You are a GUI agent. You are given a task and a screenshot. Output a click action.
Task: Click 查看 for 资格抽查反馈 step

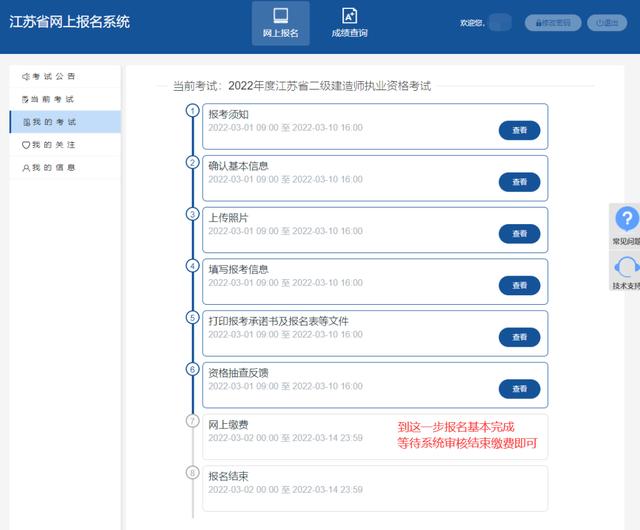(519, 389)
